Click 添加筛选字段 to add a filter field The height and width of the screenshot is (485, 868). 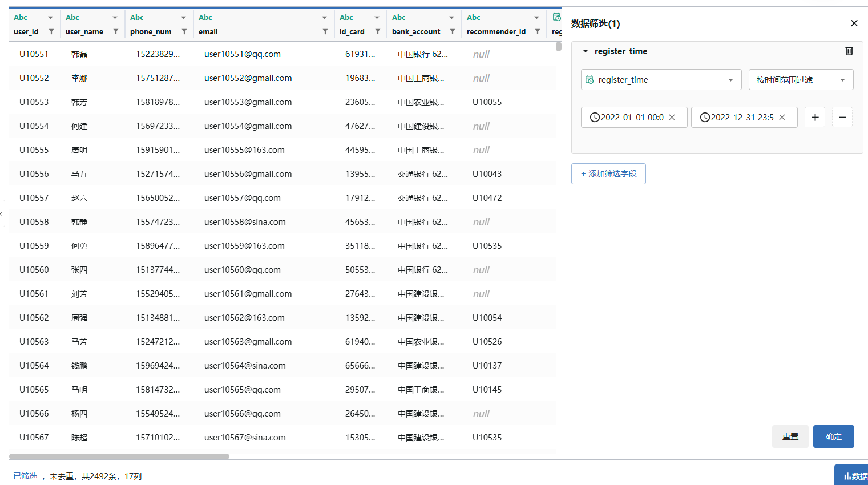tap(608, 173)
